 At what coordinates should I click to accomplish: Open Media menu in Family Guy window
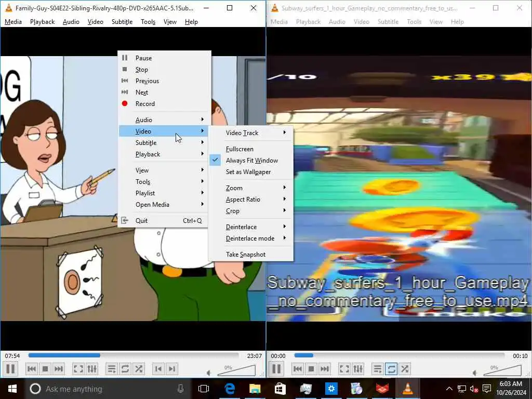(13, 22)
